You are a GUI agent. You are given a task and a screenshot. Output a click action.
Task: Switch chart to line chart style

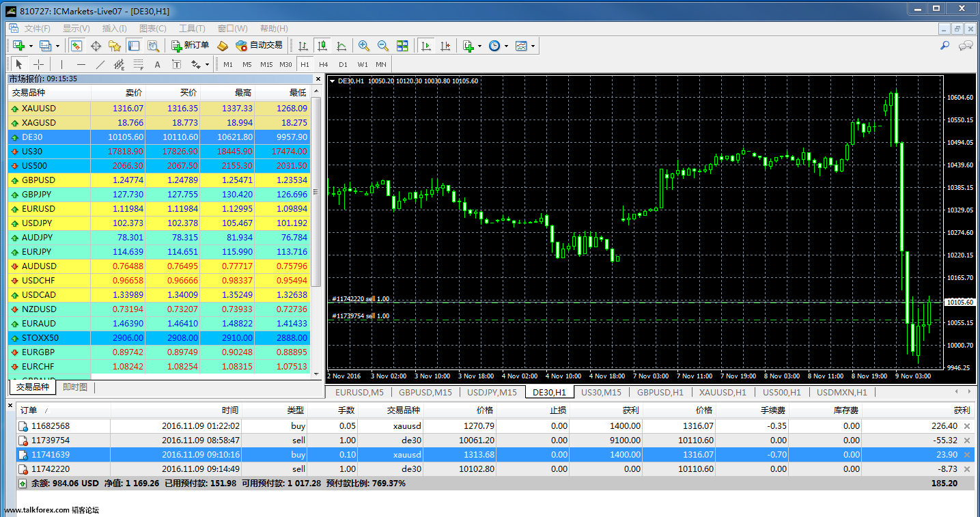coord(341,46)
